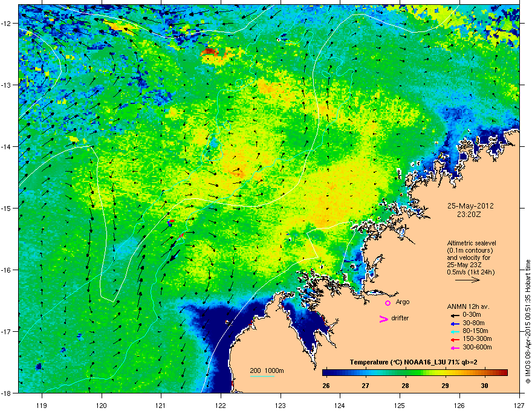532x411 pixels.
Task: Click the longitude axis label 122
Action: (221, 405)
